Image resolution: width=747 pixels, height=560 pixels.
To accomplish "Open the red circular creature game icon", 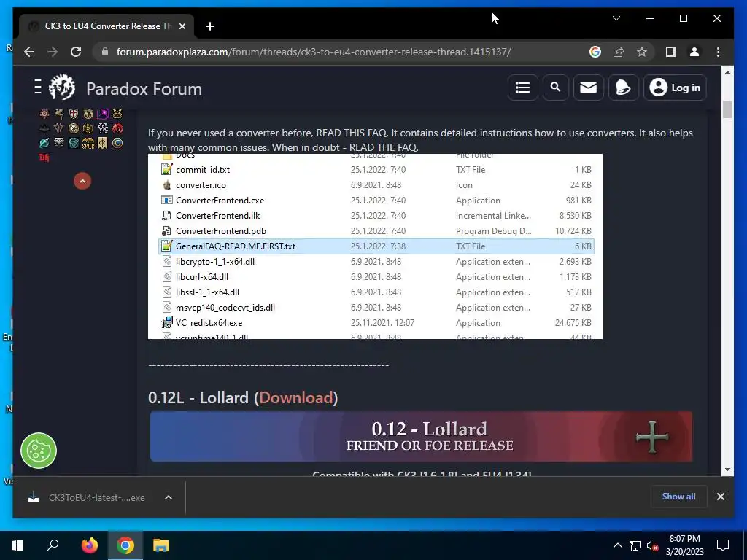I will 117,128.
